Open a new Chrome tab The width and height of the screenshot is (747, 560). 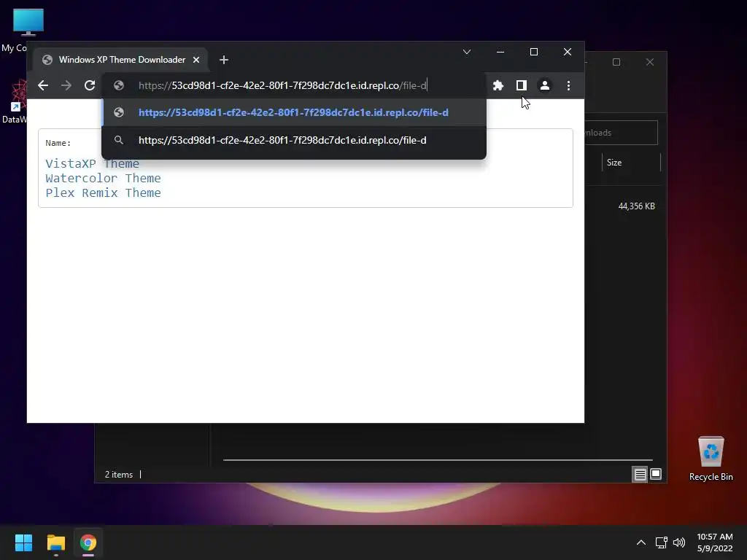(224, 60)
